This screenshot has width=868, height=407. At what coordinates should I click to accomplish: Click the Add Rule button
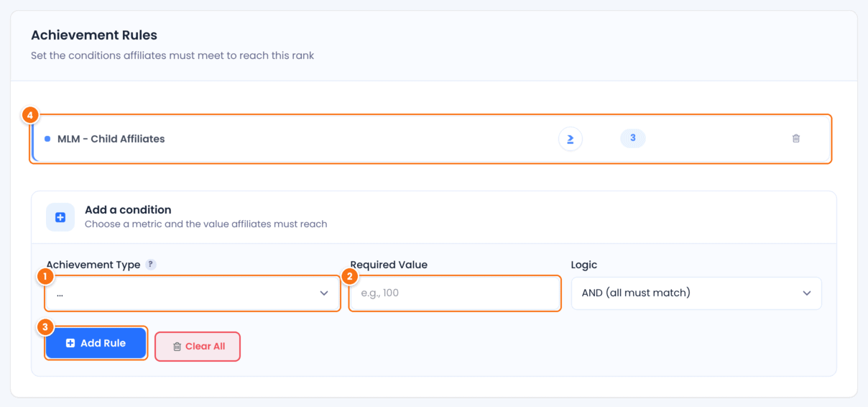pos(96,343)
